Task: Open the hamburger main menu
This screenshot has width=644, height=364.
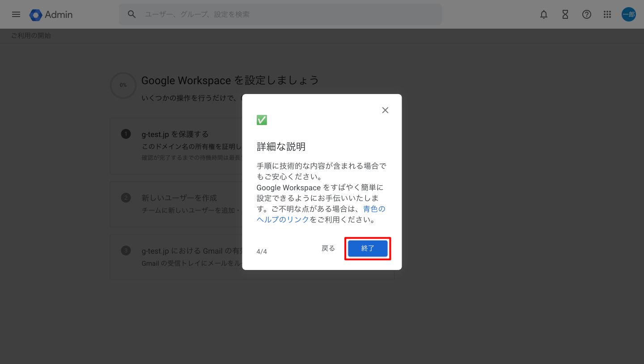Action: (x=16, y=14)
